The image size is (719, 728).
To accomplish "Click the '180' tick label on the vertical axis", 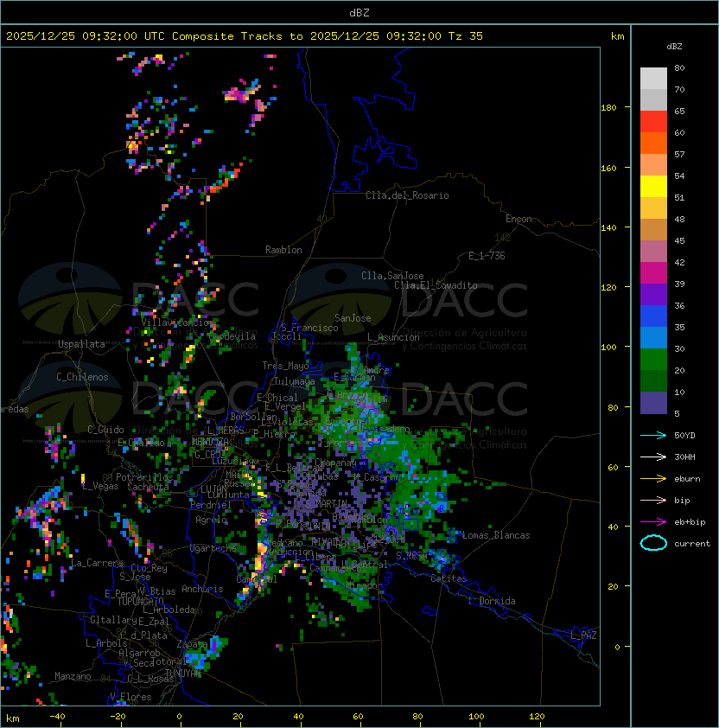I will [608, 108].
